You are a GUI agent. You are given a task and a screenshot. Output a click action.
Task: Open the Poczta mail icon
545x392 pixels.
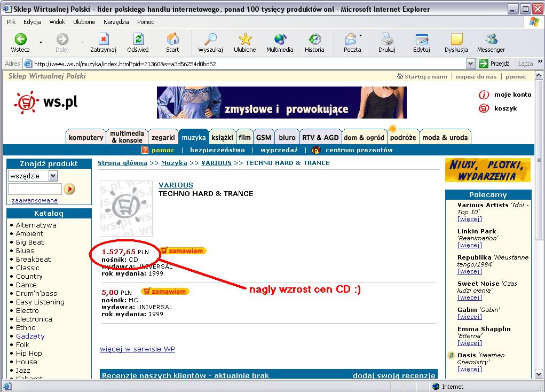pos(351,39)
